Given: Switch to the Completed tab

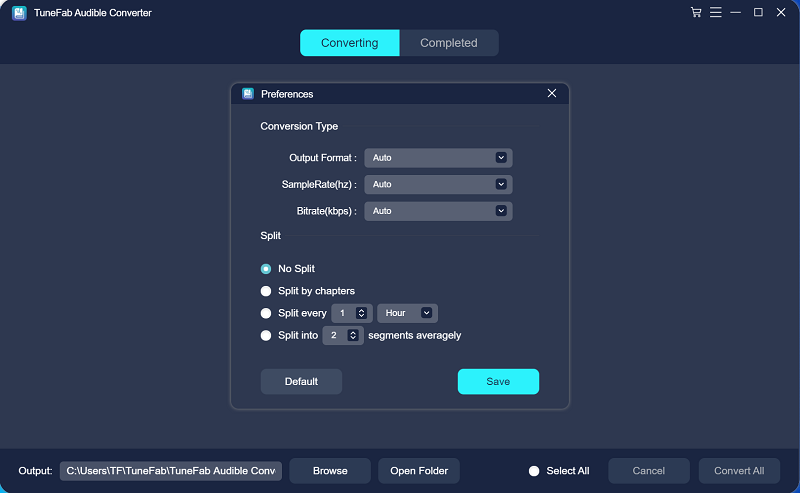Looking at the screenshot, I should pyautogui.click(x=448, y=43).
